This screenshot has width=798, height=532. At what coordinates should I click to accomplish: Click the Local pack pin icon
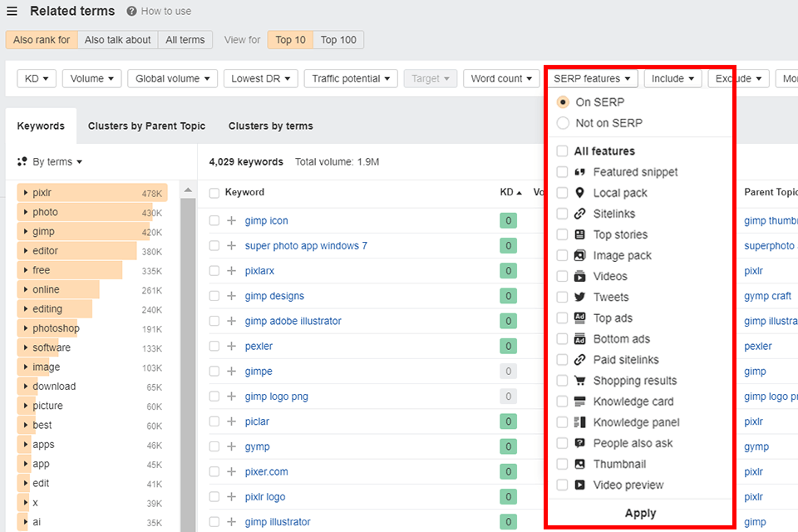point(579,193)
